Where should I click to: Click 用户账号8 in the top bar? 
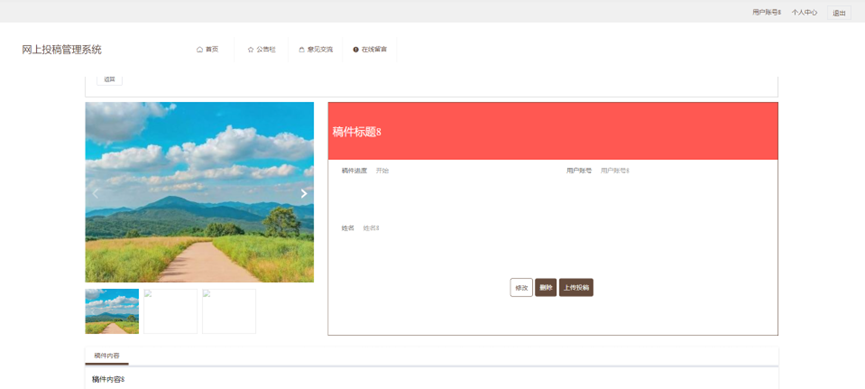(x=767, y=13)
